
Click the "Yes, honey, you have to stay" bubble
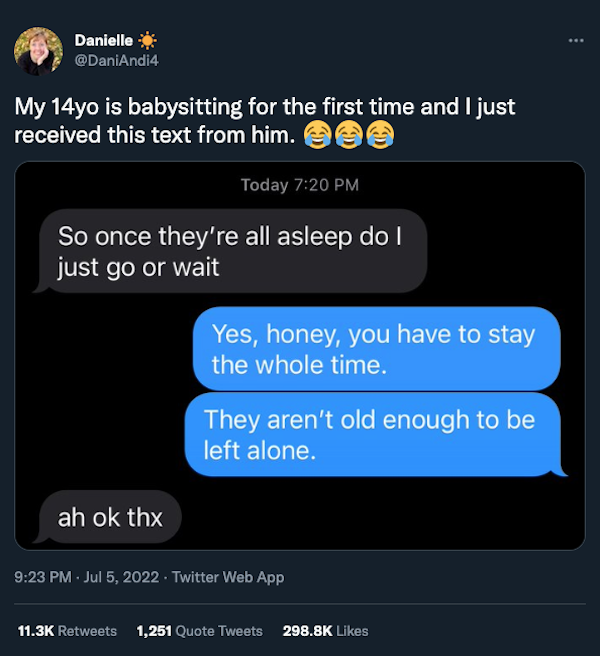coord(373,349)
